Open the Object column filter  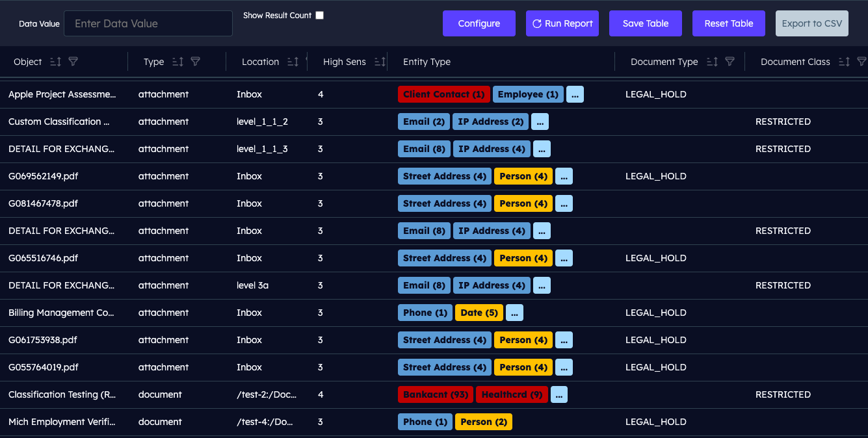pos(73,62)
